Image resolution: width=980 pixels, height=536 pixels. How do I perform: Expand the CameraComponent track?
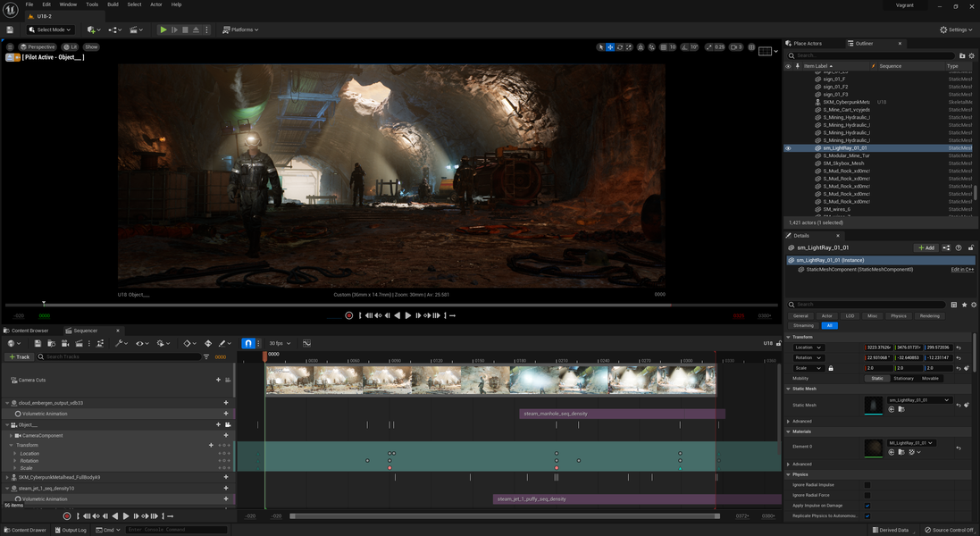12,435
